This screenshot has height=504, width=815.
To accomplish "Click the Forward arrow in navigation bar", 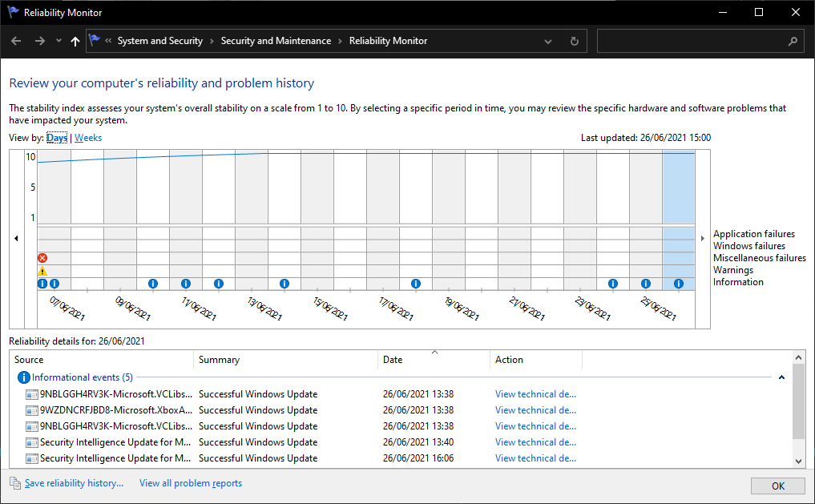I will [x=40, y=41].
